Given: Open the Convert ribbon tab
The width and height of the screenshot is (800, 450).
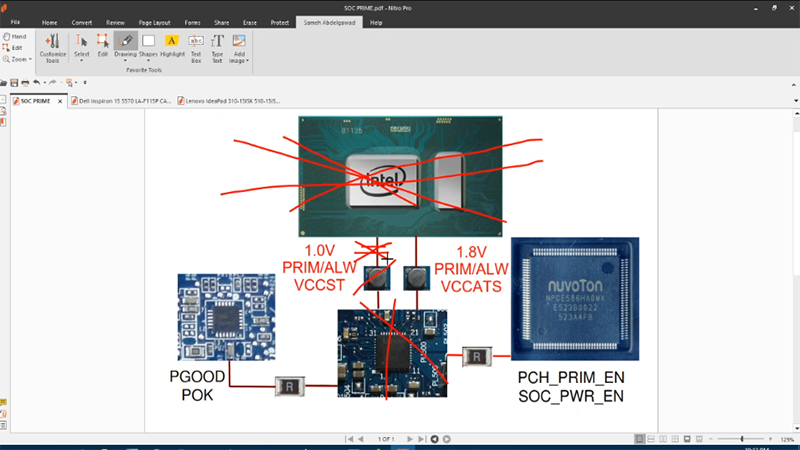Looking at the screenshot, I should point(82,22).
